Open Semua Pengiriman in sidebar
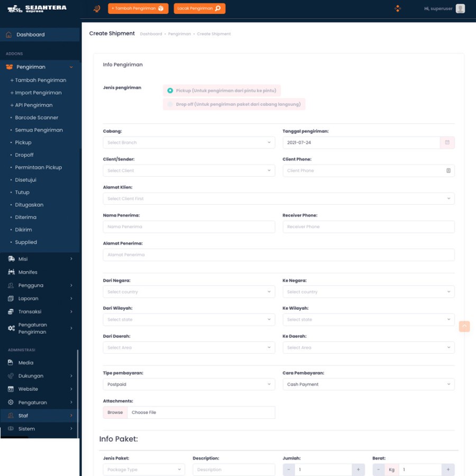This screenshot has width=476, height=476. click(x=39, y=130)
